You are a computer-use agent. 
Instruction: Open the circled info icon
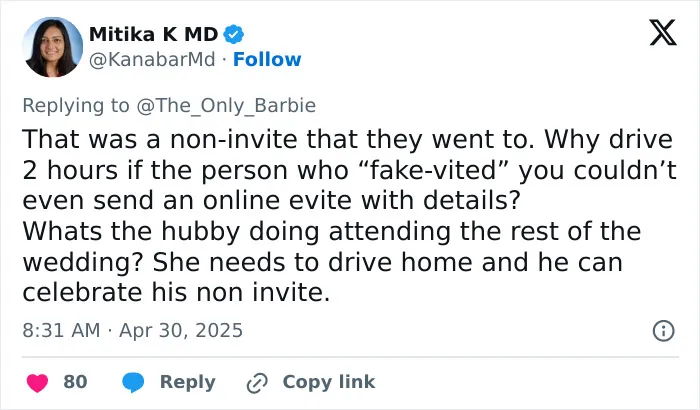(663, 331)
